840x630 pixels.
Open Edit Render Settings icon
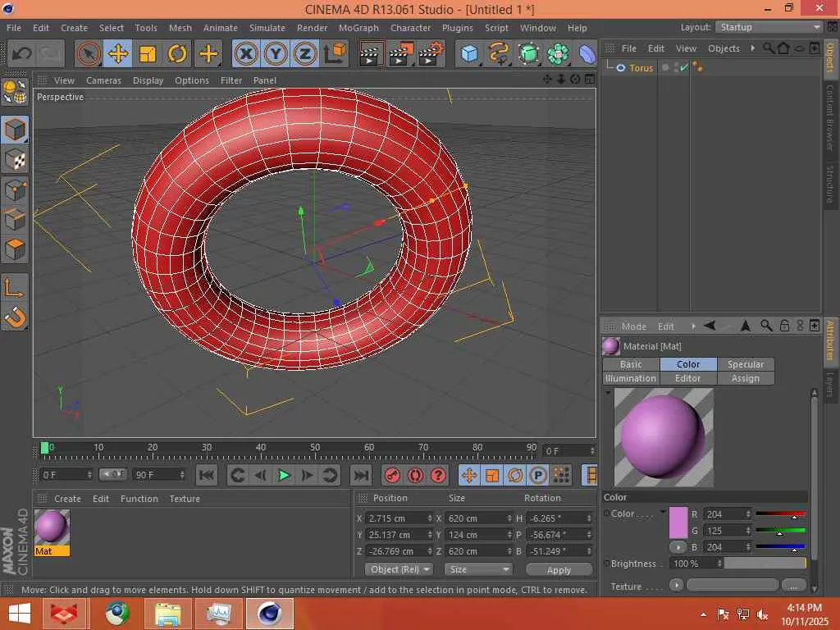[431, 54]
